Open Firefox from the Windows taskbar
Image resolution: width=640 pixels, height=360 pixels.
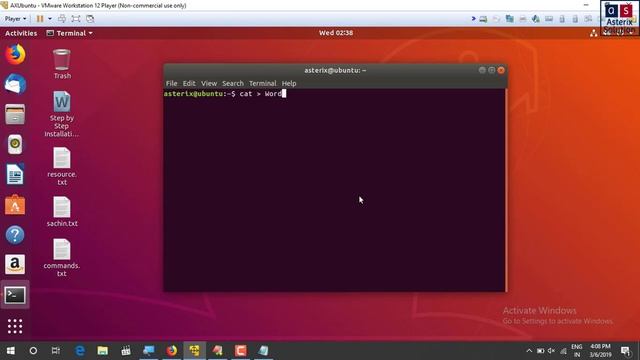tap(172, 351)
